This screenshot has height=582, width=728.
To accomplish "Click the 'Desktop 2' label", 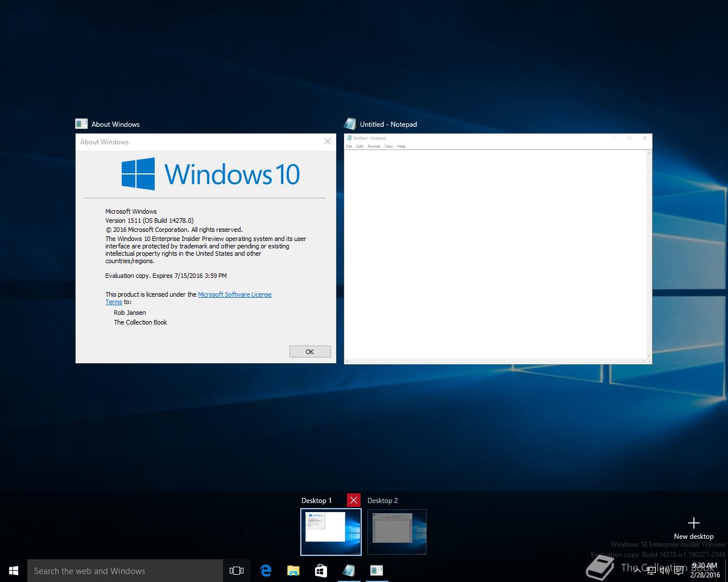I will point(383,500).
